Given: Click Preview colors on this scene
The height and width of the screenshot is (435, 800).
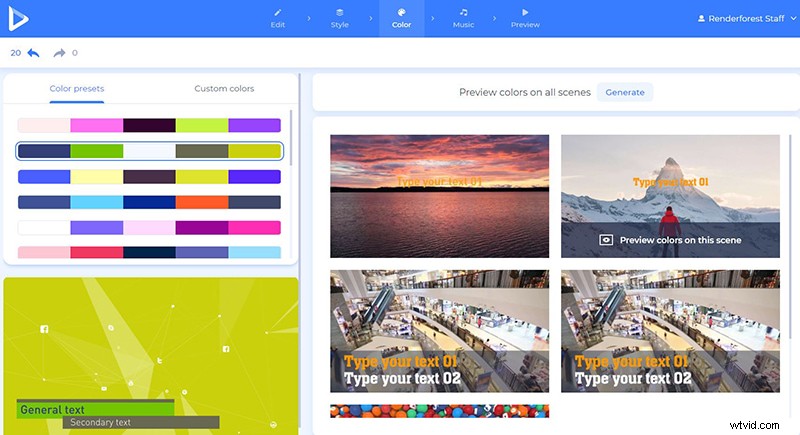Looking at the screenshot, I should point(680,240).
